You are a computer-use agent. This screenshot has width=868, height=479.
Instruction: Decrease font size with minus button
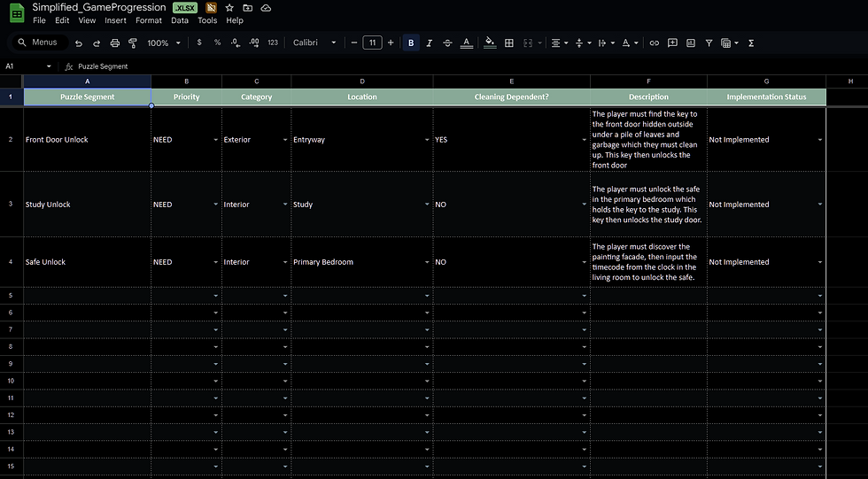click(354, 42)
